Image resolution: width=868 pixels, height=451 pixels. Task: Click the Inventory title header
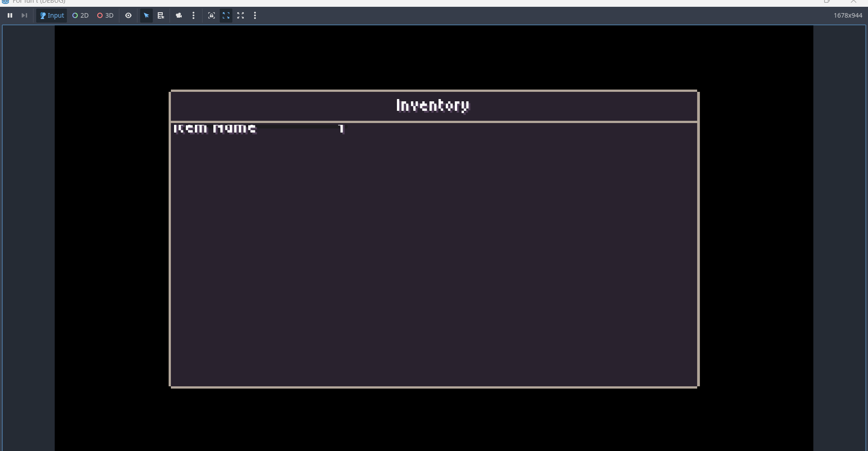tap(433, 105)
